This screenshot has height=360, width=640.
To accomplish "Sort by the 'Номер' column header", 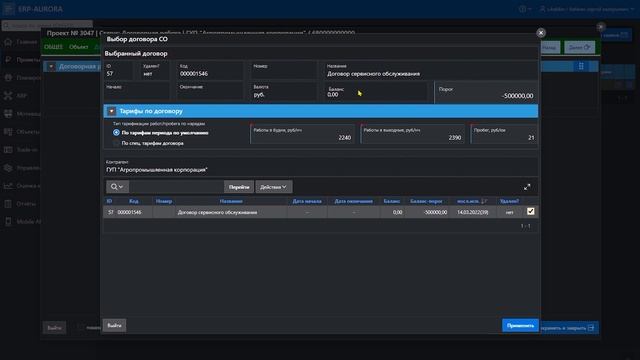I will point(164,201).
